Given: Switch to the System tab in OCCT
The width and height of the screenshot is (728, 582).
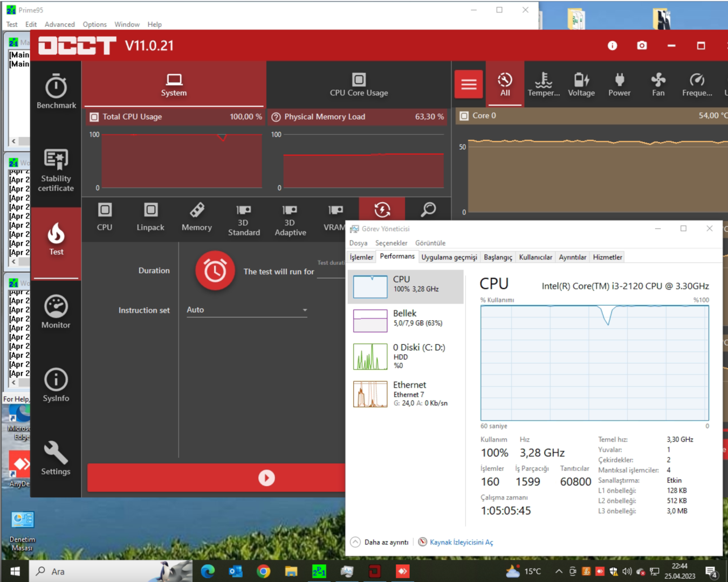Looking at the screenshot, I should [x=174, y=85].
